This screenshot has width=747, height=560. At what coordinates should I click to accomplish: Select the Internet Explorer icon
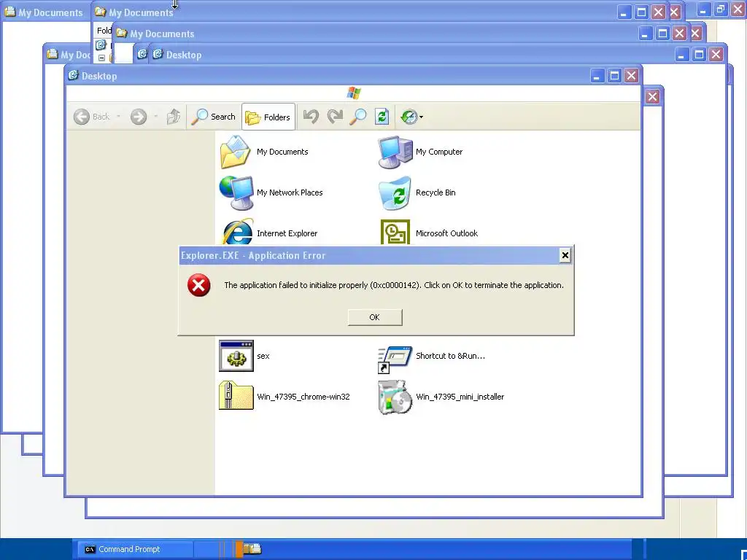[x=237, y=233]
